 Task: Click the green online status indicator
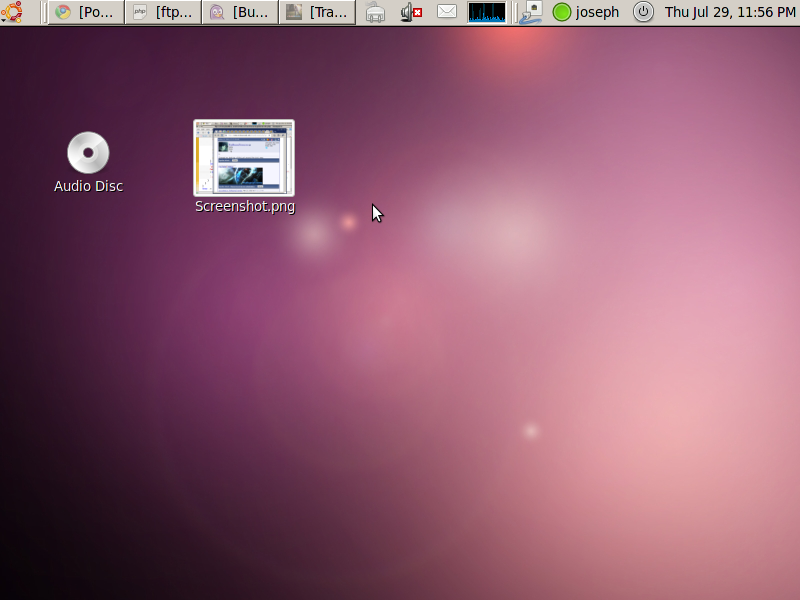(562, 12)
